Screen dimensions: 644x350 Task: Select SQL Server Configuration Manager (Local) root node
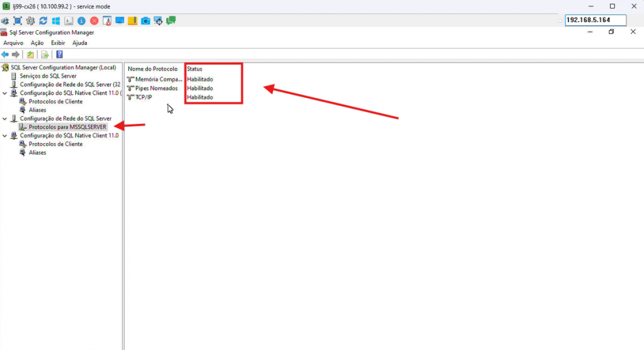[64, 67]
